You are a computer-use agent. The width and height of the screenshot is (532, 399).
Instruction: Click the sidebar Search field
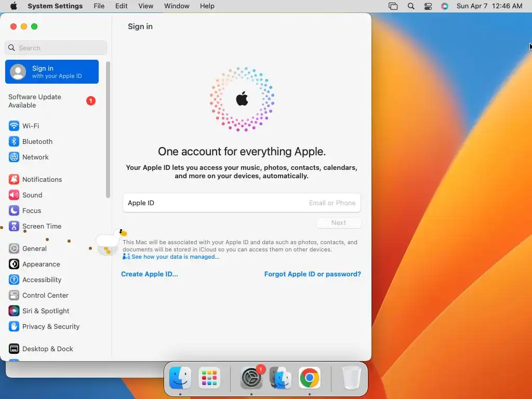pyautogui.click(x=56, y=48)
